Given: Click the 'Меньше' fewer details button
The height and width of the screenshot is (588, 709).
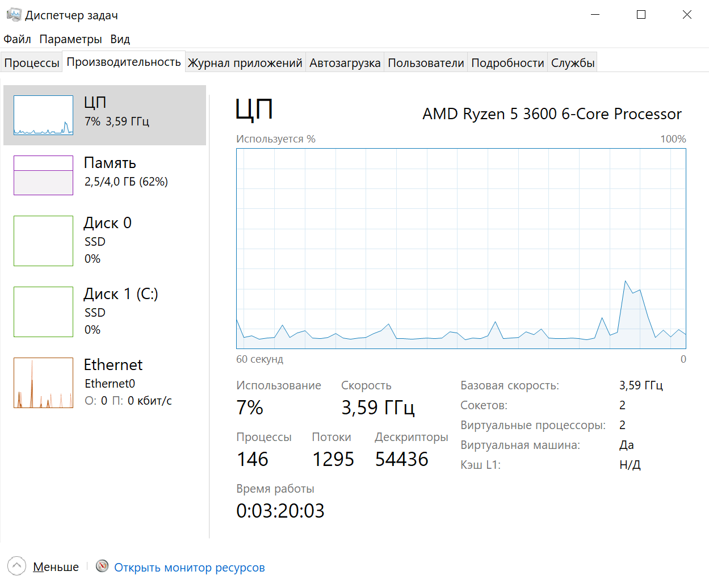Looking at the screenshot, I should pyautogui.click(x=56, y=567).
